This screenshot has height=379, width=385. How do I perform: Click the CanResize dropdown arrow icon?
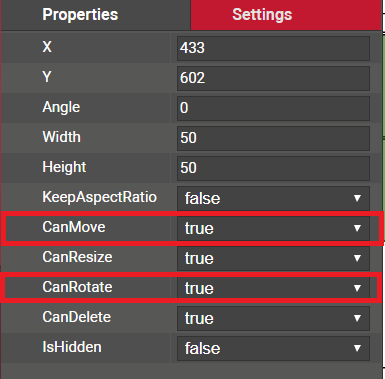pos(357,258)
